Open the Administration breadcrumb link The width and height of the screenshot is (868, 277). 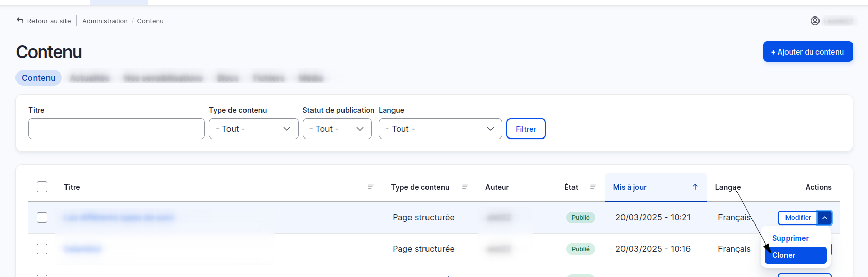[x=105, y=21]
